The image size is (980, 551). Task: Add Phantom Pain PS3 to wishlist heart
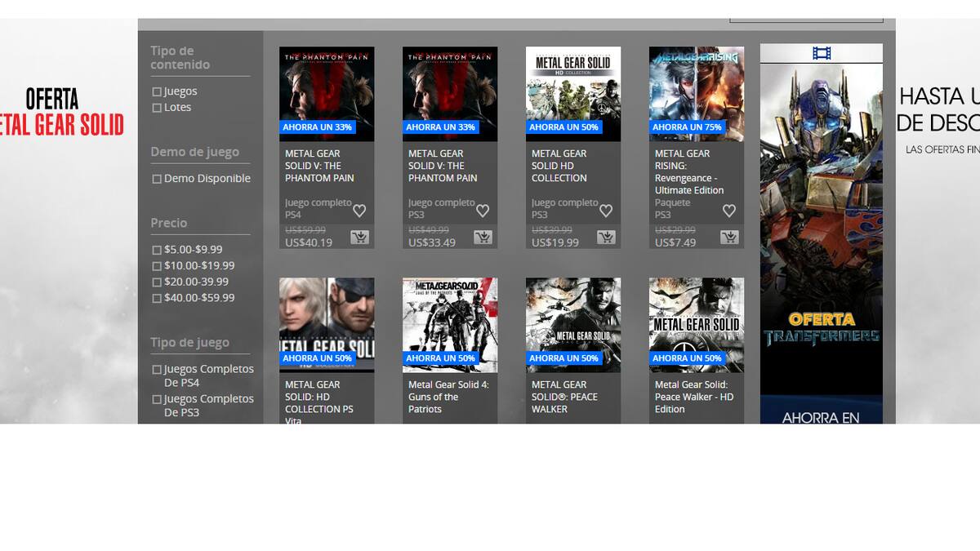pos(483,211)
